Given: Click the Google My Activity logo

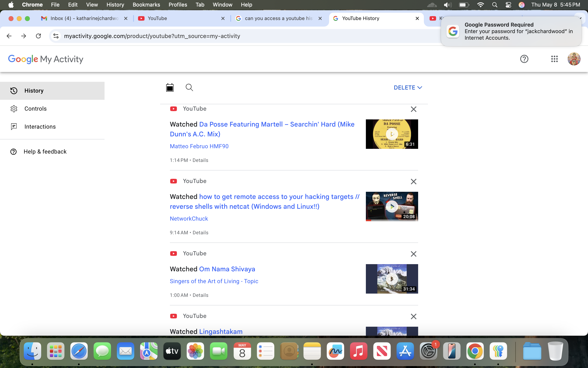Looking at the screenshot, I should [x=46, y=59].
